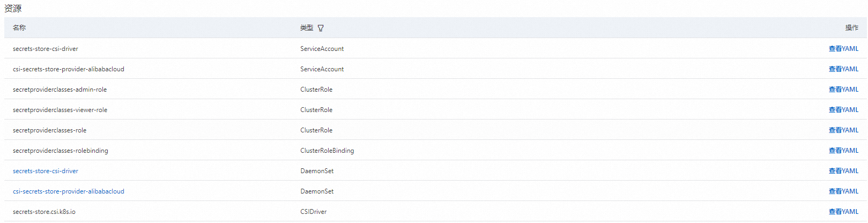This screenshot has height=223, width=868.
Task: Click the 名称 column header
Action: [19, 28]
